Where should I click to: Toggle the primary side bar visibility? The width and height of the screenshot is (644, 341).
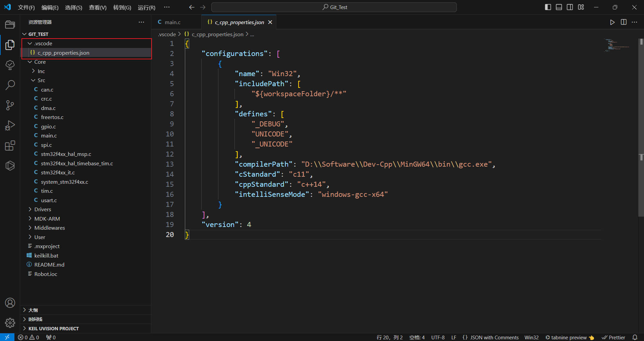[548, 7]
